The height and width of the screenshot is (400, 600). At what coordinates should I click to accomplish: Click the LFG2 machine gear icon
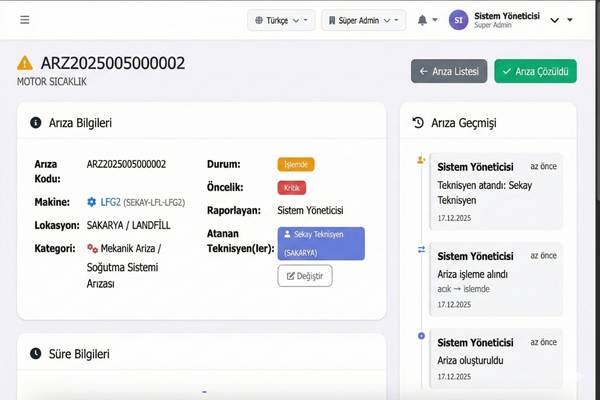[92, 202]
